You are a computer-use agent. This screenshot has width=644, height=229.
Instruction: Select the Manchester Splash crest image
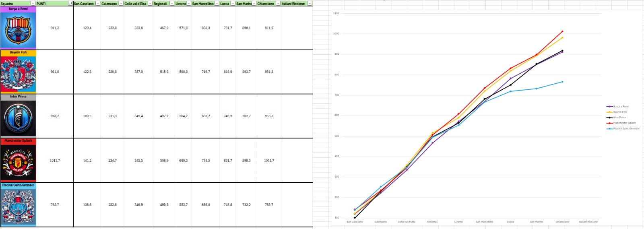(x=18, y=162)
